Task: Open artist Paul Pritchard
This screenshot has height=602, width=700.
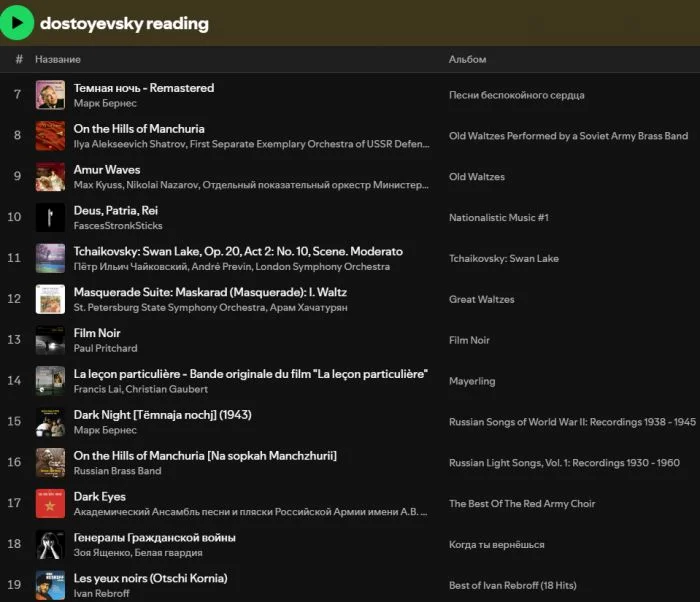Action: [x=105, y=349]
